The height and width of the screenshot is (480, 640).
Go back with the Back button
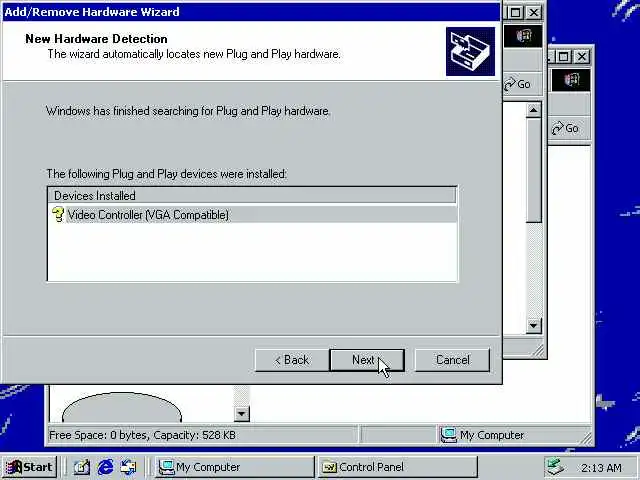pos(292,360)
